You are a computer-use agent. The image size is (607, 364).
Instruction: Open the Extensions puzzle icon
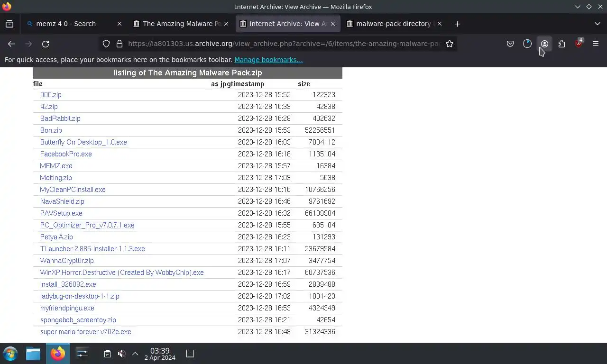pos(561,44)
